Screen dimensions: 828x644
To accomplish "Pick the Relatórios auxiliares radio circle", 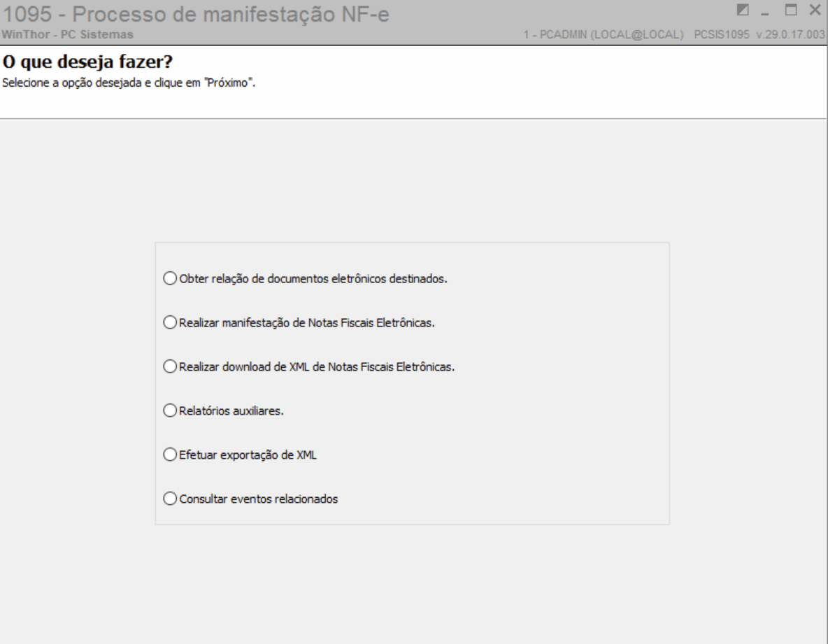I will coord(169,410).
